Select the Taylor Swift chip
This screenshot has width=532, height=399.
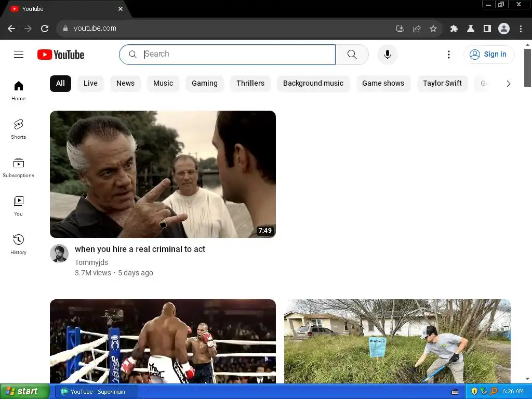click(x=442, y=84)
